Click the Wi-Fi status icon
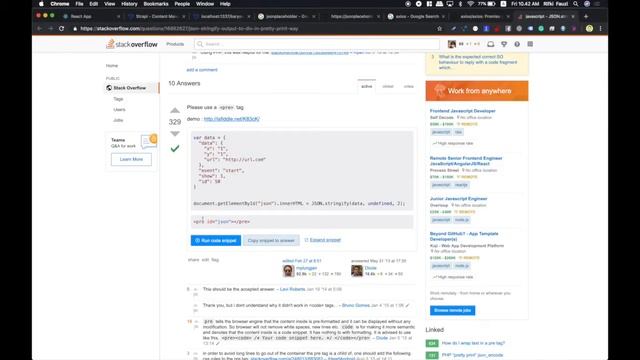 tap(470, 4)
